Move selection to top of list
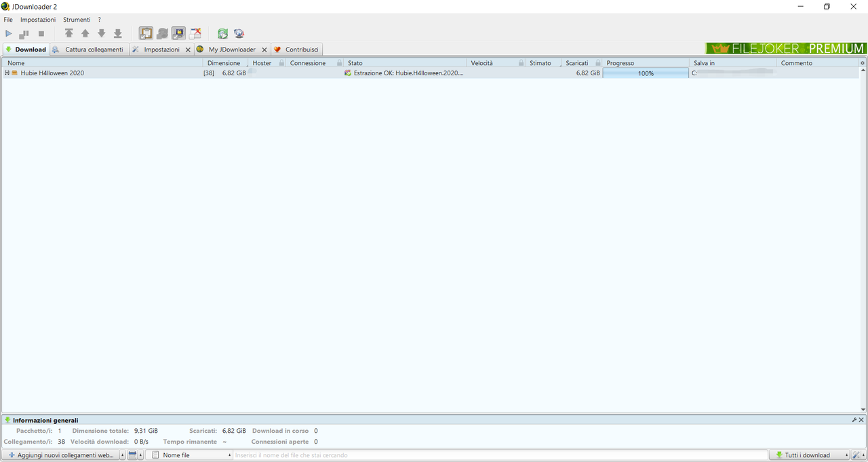868x462 pixels. point(68,33)
